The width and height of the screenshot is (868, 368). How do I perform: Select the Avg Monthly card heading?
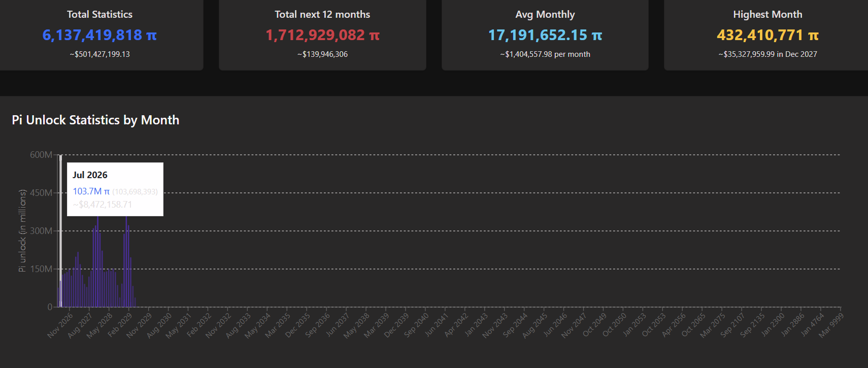point(545,14)
